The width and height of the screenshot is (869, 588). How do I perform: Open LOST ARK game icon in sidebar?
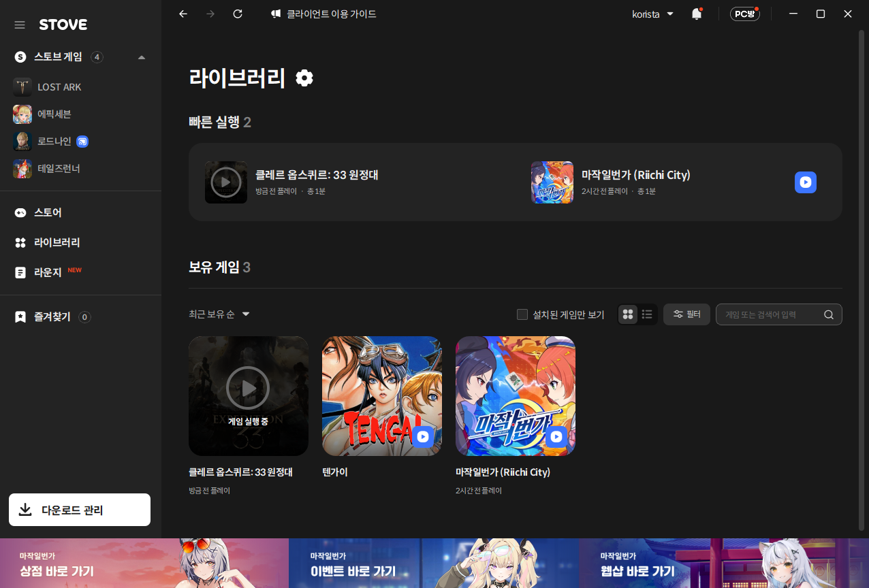(22, 87)
